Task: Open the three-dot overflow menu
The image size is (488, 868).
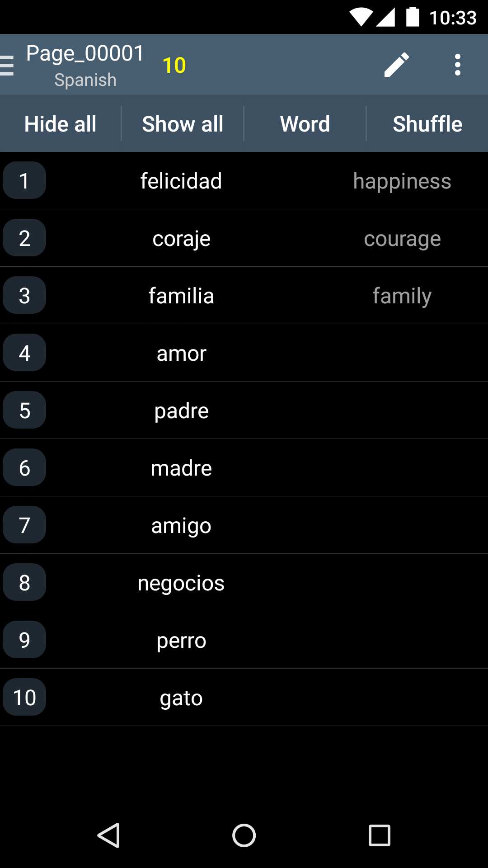Action: click(457, 65)
